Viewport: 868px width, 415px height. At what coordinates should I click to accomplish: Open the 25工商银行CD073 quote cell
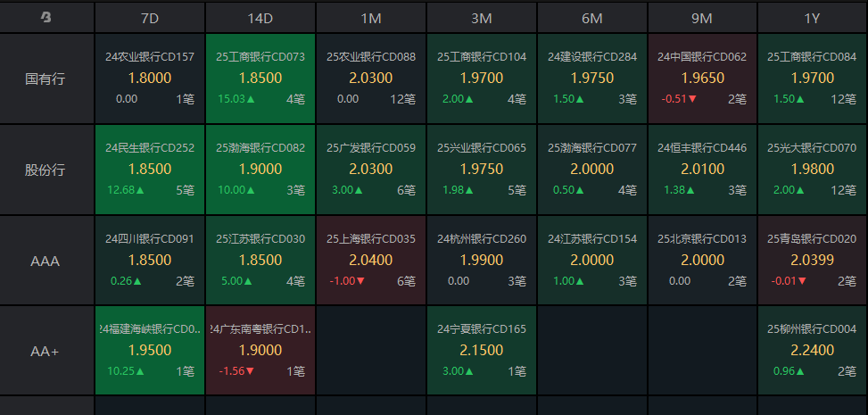tap(260, 79)
